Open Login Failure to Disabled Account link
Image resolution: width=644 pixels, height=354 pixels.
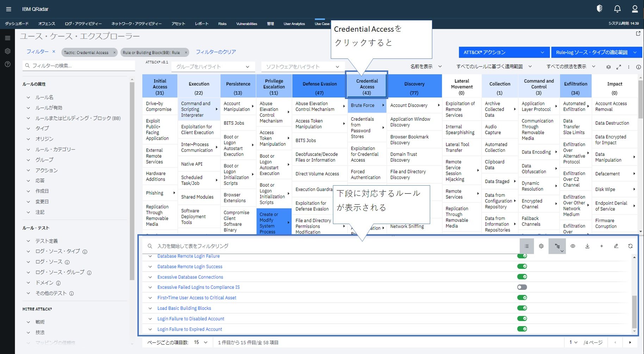click(191, 319)
